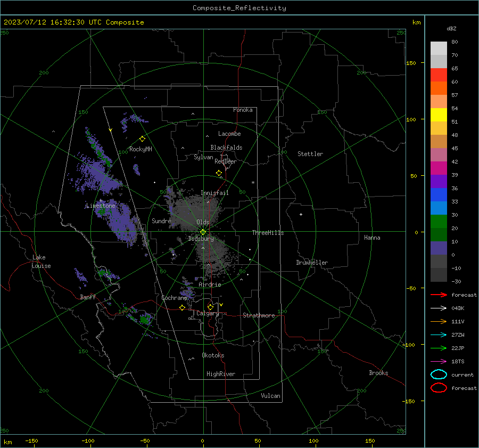Click the red forecast arrow in legend
The height and width of the screenshot is (448, 479).
(x=439, y=295)
